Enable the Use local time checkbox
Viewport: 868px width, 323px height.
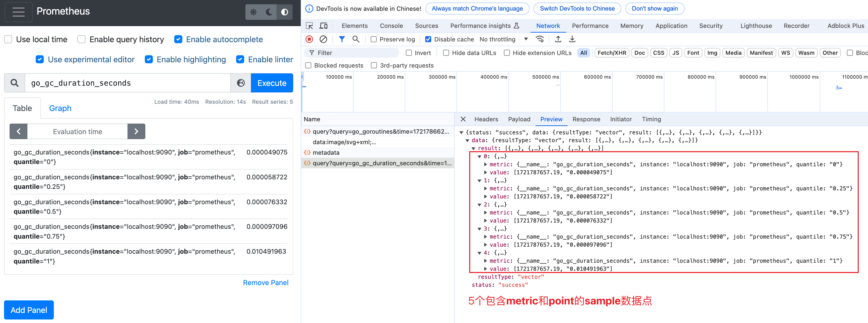(9, 39)
